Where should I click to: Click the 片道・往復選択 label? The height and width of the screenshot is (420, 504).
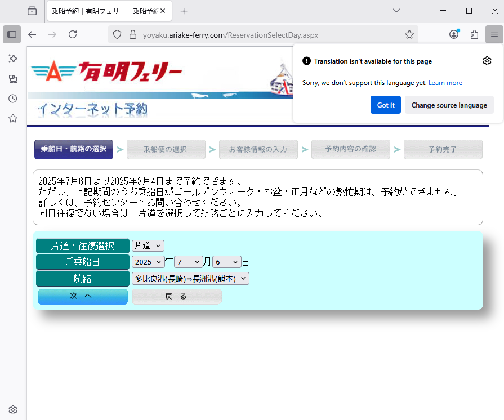tap(83, 246)
